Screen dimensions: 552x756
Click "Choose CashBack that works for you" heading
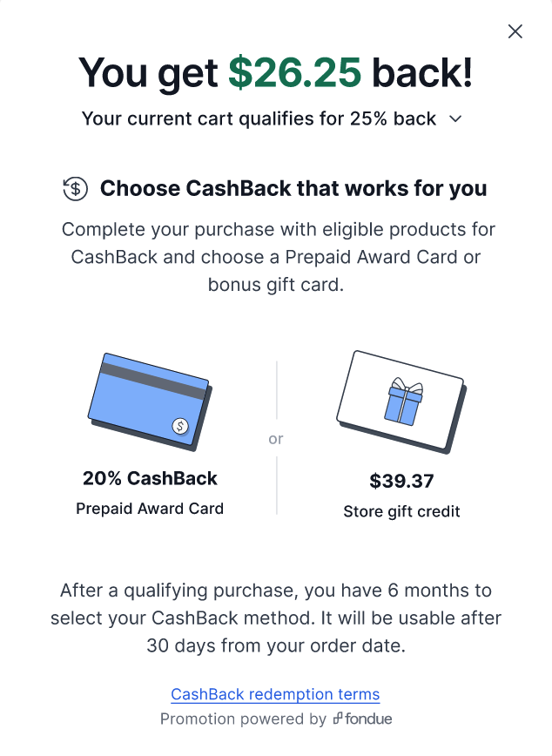[x=293, y=188]
